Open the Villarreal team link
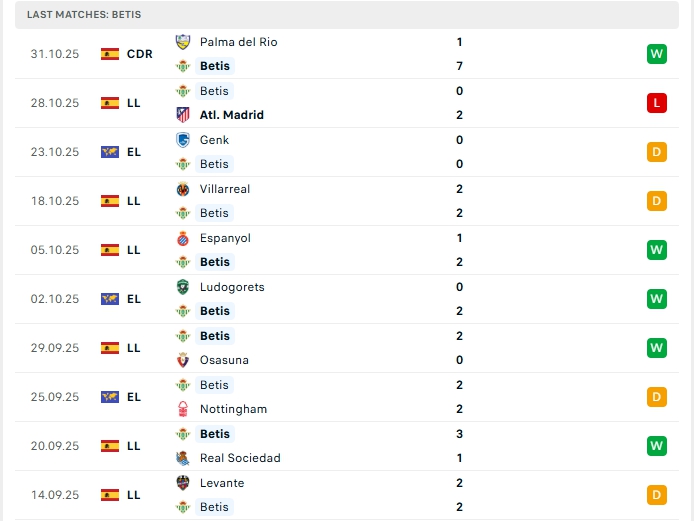 click(225, 189)
